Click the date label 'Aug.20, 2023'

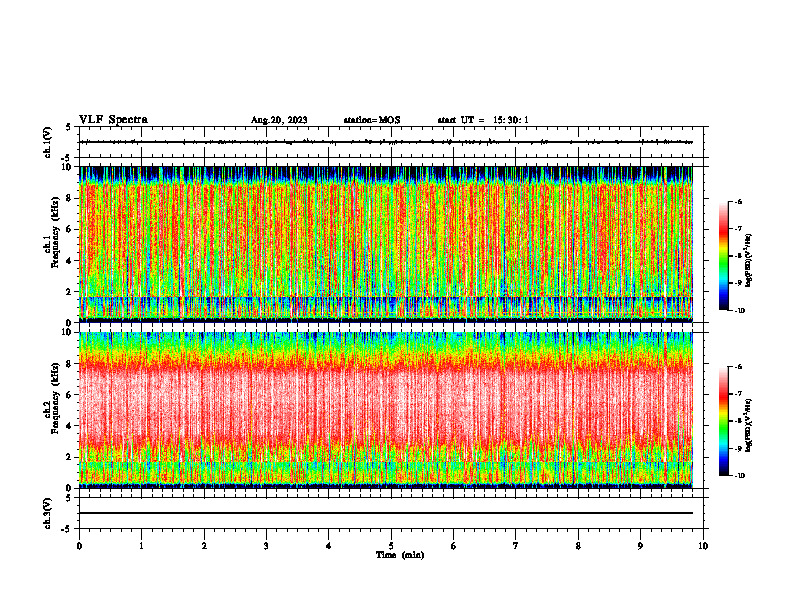coord(279,120)
